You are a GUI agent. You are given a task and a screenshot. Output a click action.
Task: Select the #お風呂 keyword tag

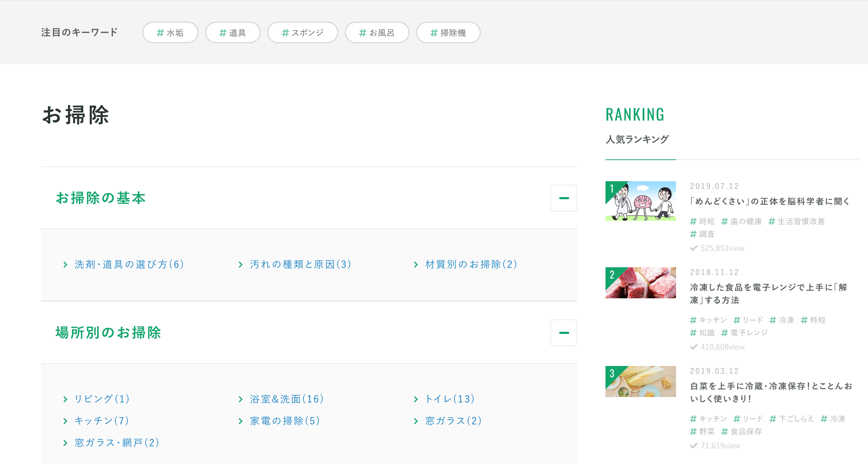coord(377,32)
